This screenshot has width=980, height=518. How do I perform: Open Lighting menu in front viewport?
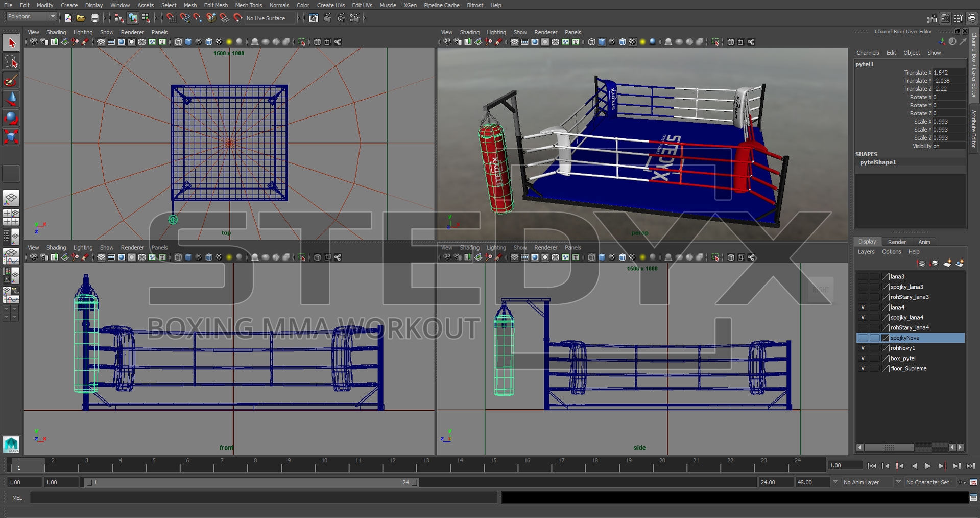(83, 247)
